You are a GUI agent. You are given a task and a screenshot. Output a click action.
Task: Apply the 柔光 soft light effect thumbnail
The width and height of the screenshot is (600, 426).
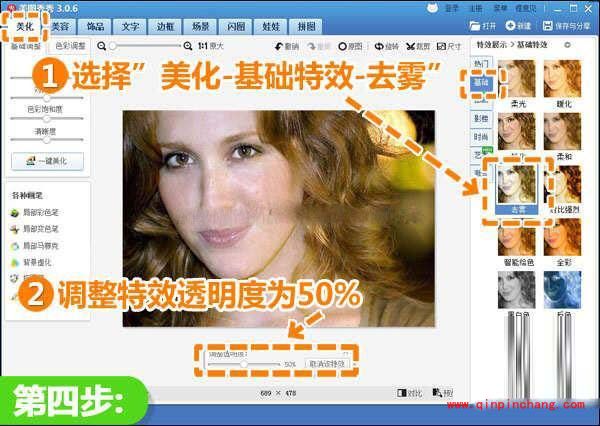click(517, 78)
